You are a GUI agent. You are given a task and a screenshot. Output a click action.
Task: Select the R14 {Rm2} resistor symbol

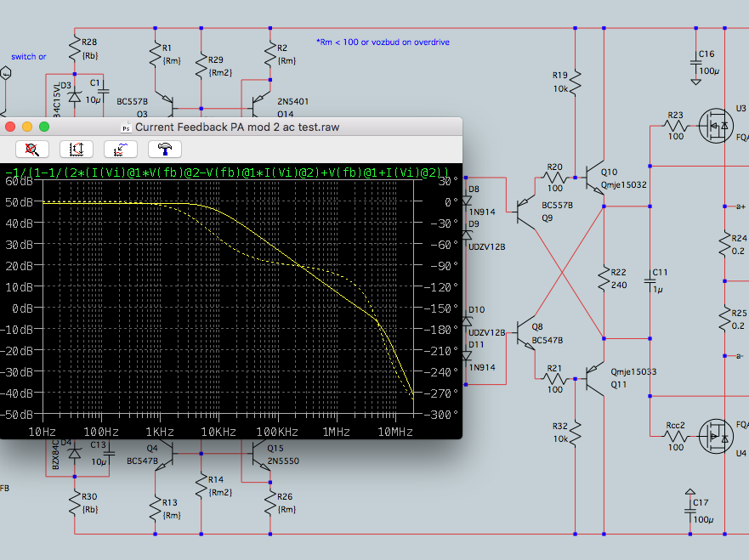(201, 486)
